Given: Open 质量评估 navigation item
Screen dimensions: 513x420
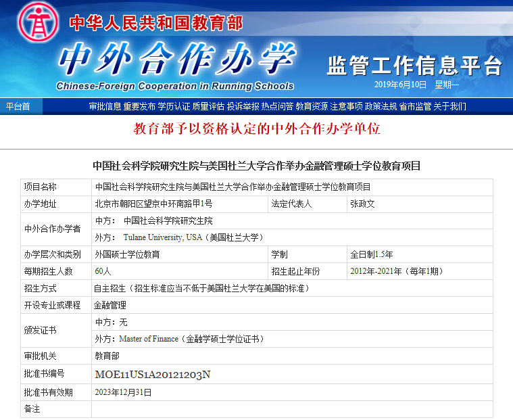Looking at the screenshot, I should click(x=208, y=106).
